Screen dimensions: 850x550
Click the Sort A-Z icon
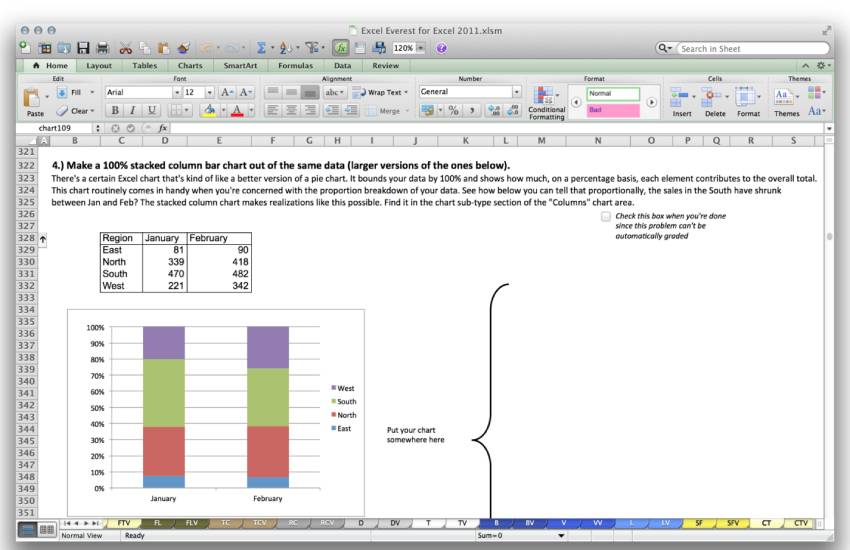(x=285, y=48)
